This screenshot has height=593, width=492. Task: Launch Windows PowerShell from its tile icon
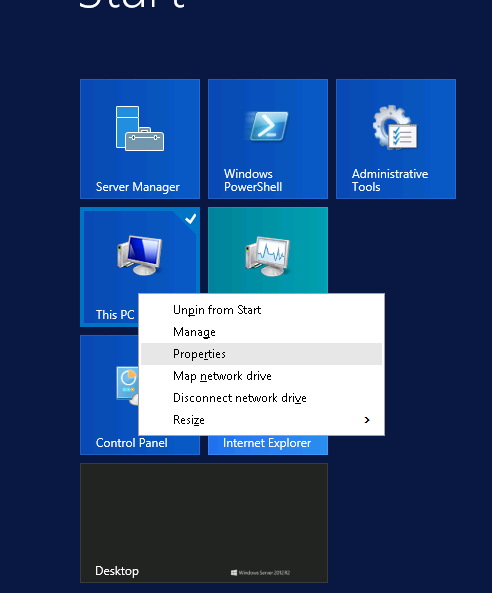[x=267, y=126]
